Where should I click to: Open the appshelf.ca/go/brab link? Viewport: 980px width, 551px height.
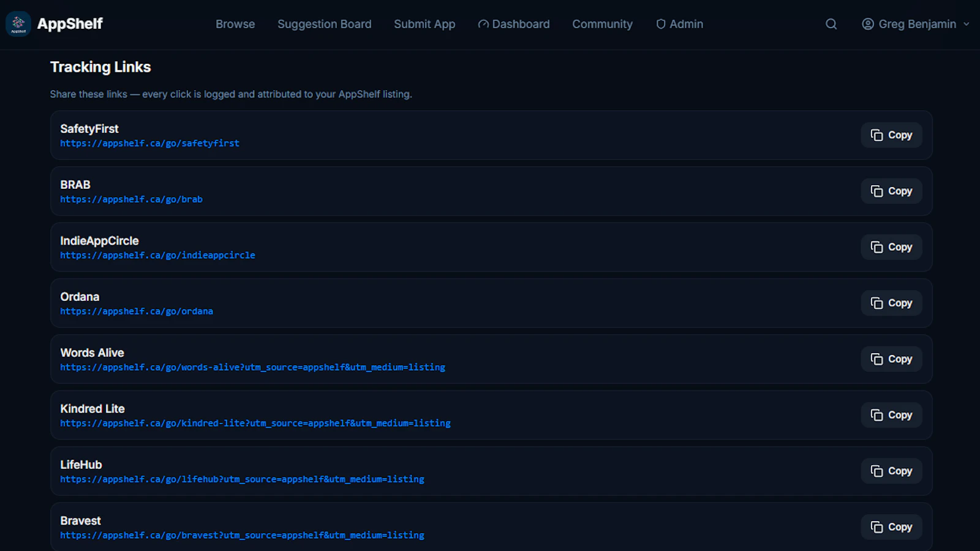131,199
